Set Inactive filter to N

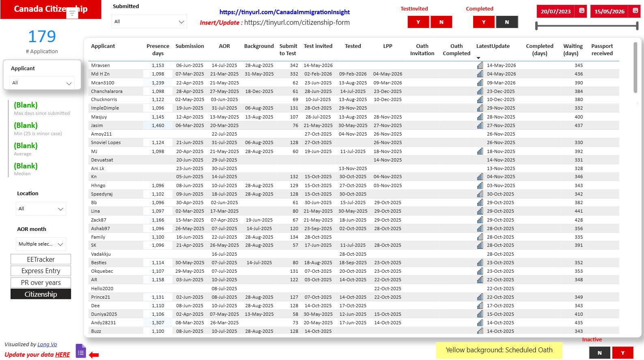(x=599, y=353)
